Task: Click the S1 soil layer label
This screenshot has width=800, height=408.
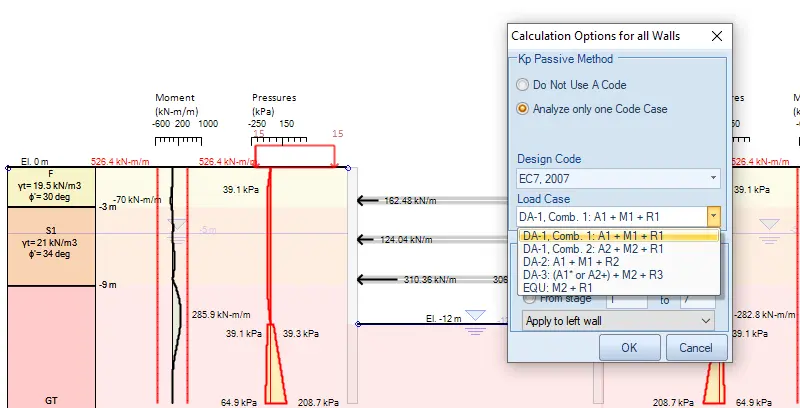Action: coord(51,231)
